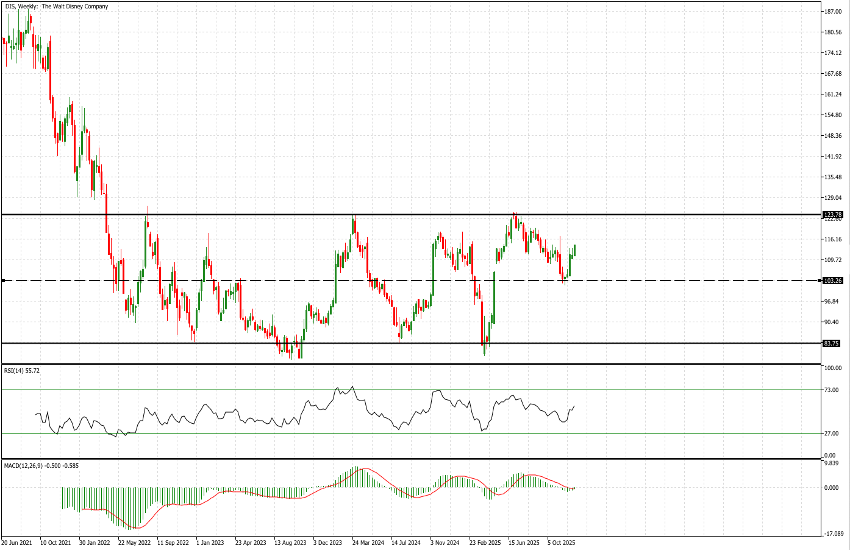Select the chart title 'DIS, Weekly: The Walt Disney Company'

[x=57, y=7]
